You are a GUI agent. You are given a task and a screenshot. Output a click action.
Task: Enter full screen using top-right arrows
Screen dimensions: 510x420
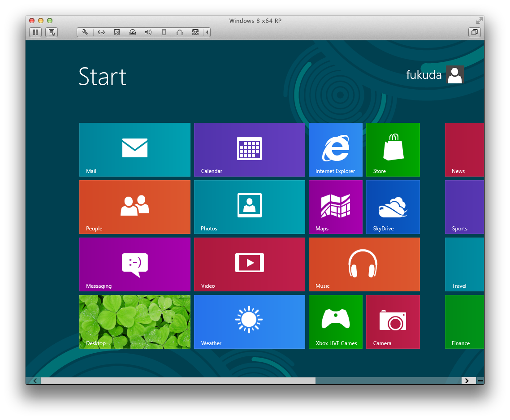tap(479, 21)
